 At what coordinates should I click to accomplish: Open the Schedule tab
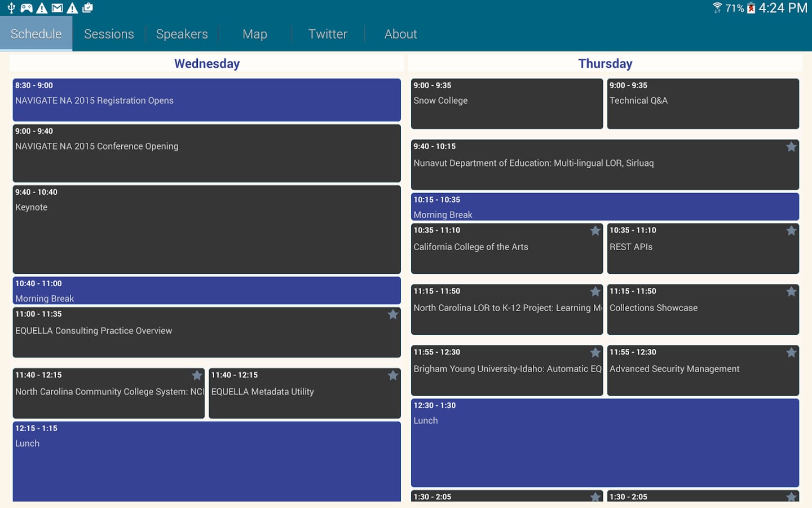point(36,34)
